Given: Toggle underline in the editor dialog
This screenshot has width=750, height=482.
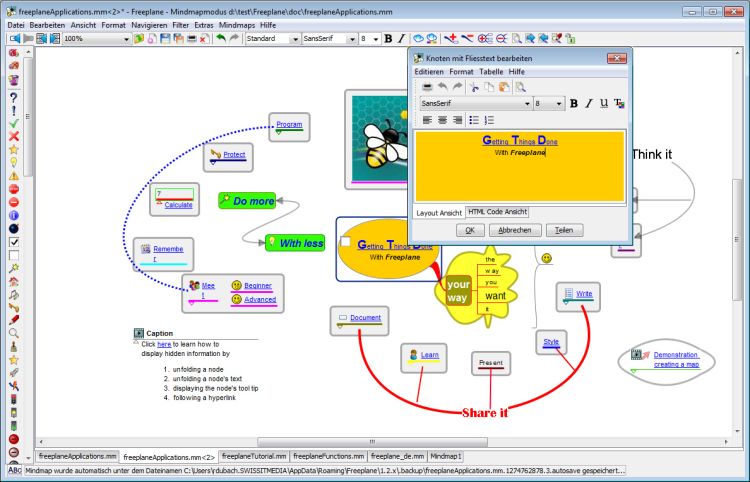Looking at the screenshot, I should 604,103.
